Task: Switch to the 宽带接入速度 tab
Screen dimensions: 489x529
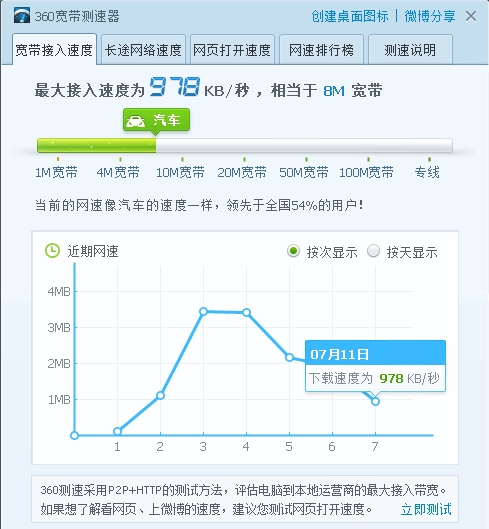Action: 54,50
